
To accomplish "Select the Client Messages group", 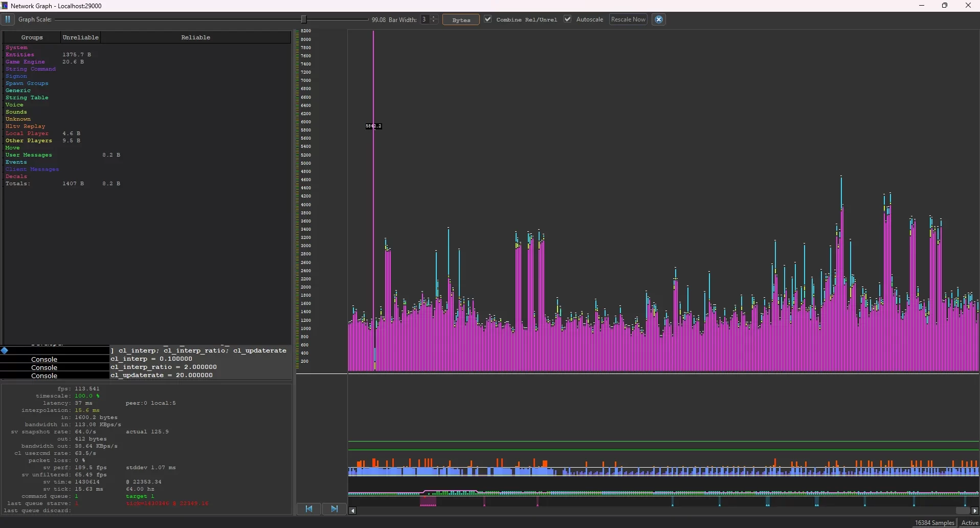I will (32, 169).
